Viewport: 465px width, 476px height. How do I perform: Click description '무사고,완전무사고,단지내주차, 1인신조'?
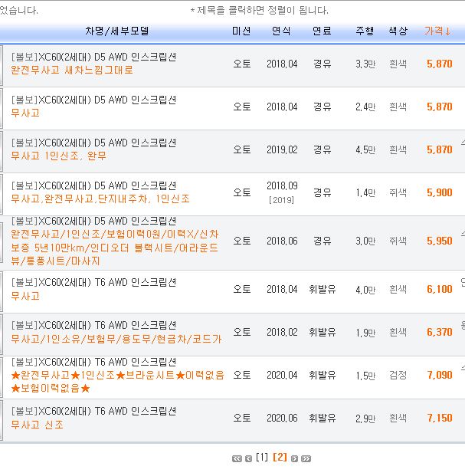point(100,199)
